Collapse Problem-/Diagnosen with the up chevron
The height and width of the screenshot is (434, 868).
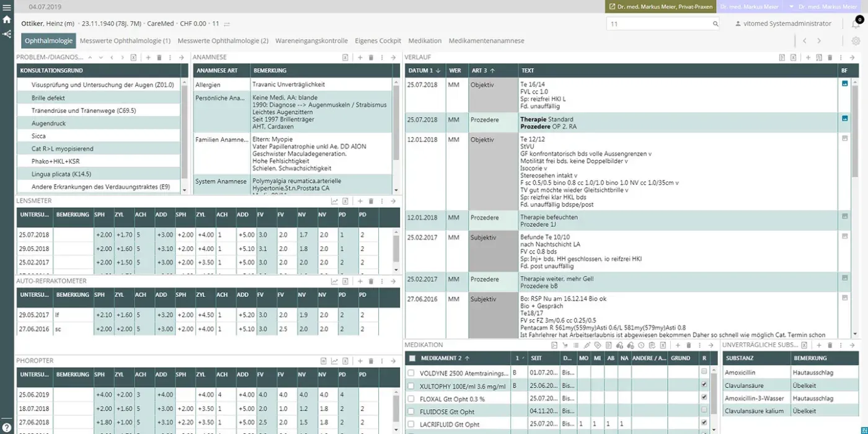click(90, 57)
